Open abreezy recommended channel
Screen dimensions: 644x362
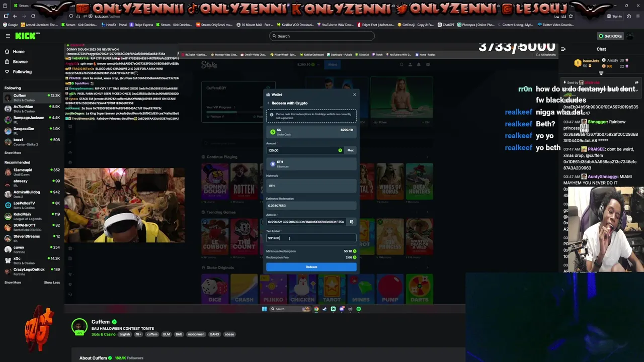click(x=32, y=183)
